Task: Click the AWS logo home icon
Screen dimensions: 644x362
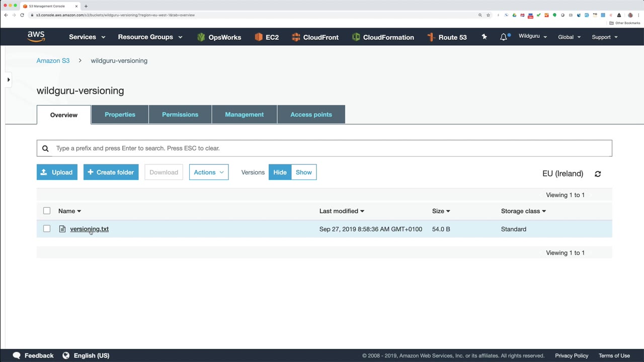Action: 36,37
